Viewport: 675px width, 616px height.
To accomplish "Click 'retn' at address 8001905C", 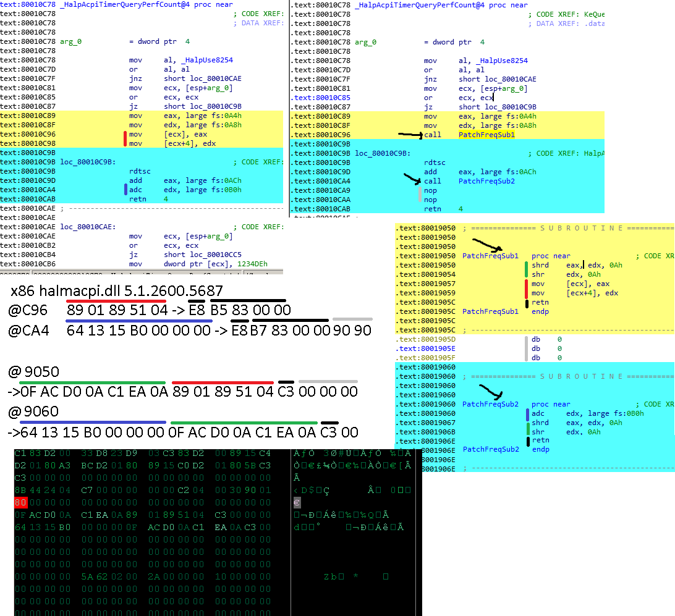I will point(540,302).
